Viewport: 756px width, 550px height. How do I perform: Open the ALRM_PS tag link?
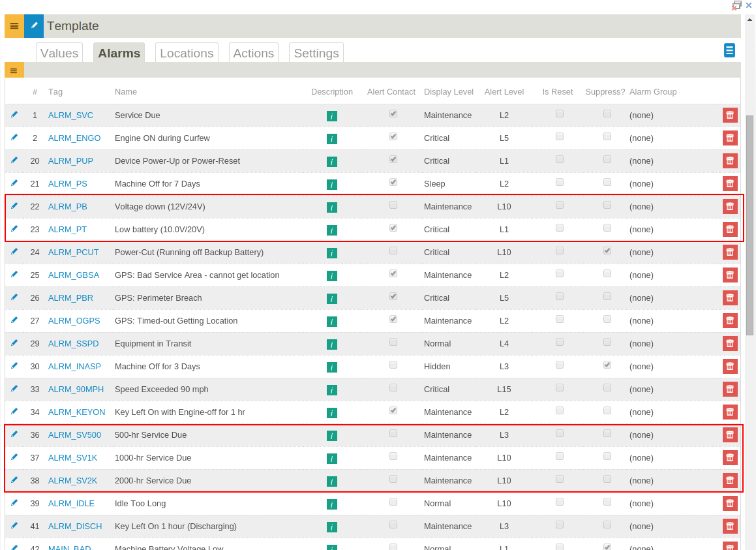[67, 184]
